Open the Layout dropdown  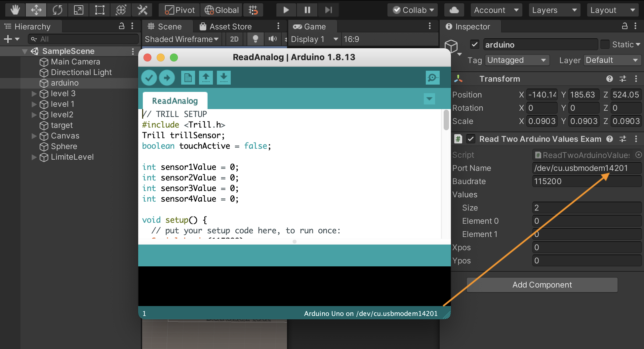click(613, 10)
